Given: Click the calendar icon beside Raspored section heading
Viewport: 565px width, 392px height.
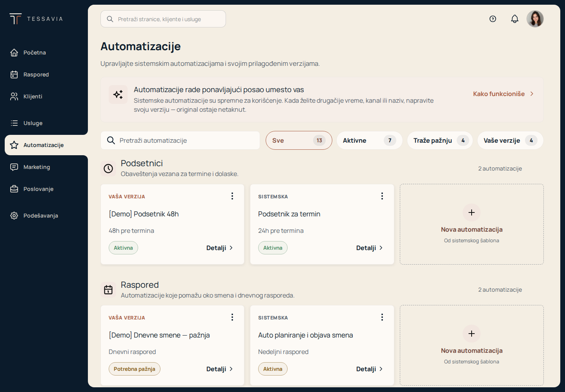Looking at the screenshot, I should point(108,290).
